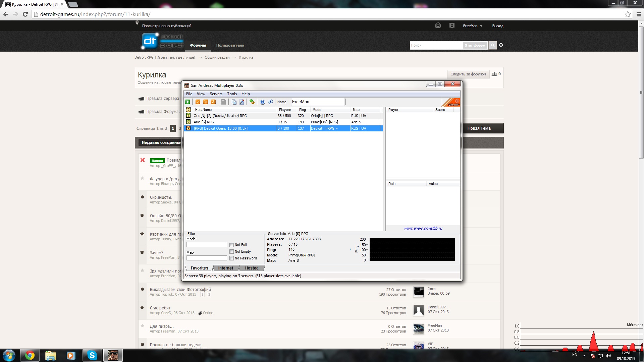Sort server list by Players column header
The width and height of the screenshot is (644, 362).
(x=287, y=110)
